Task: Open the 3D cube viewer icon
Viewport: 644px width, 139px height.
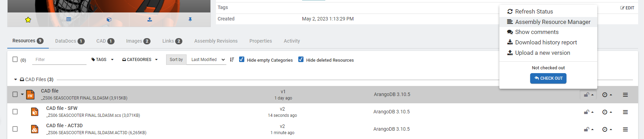Action: coord(109,20)
